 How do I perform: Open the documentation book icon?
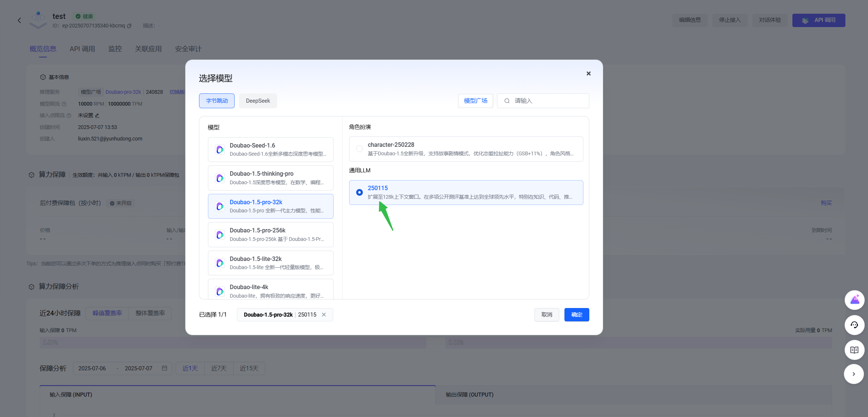(x=854, y=350)
